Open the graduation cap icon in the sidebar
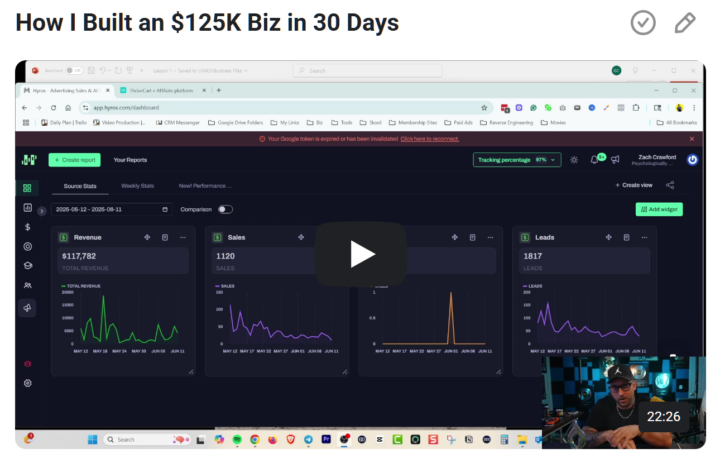720x458 pixels. pyautogui.click(x=28, y=266)
